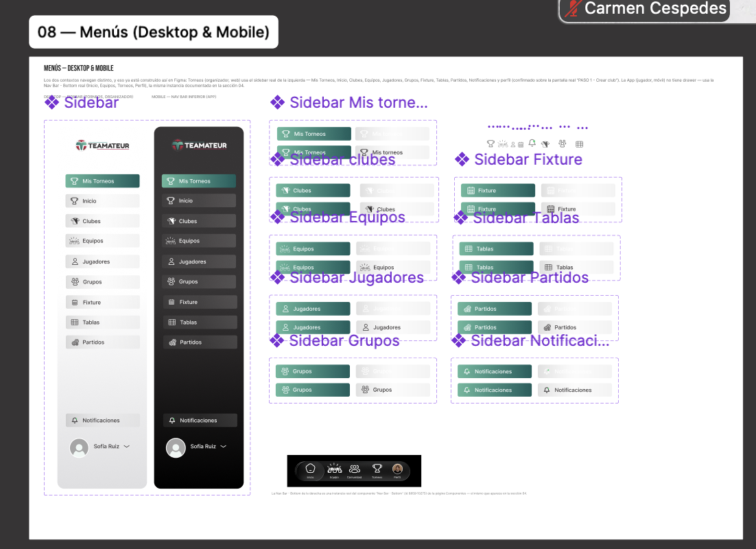Screen dimensions: 756x549
Task: Click the 'MENÚS – DESKTOP & MOBILE' heading
Action: pos(79,68)
